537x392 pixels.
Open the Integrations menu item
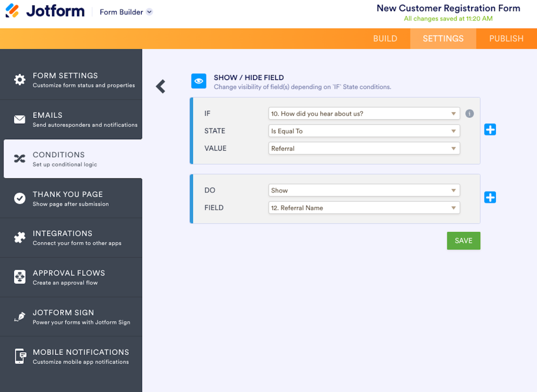pos(71,238)
